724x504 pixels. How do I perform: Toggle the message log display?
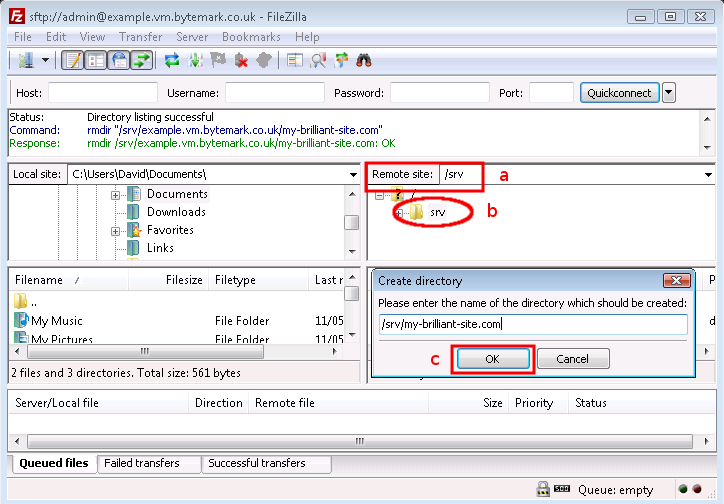coord(72,60)
